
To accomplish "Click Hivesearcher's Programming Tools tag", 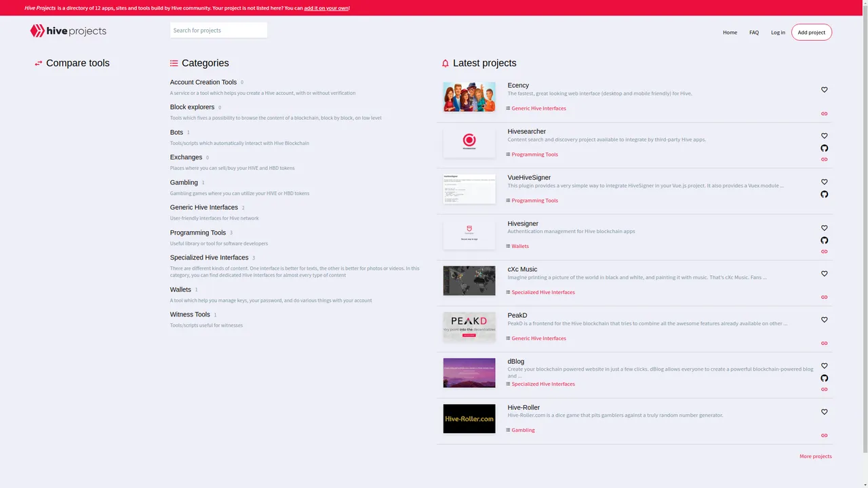I will [534, 155].
